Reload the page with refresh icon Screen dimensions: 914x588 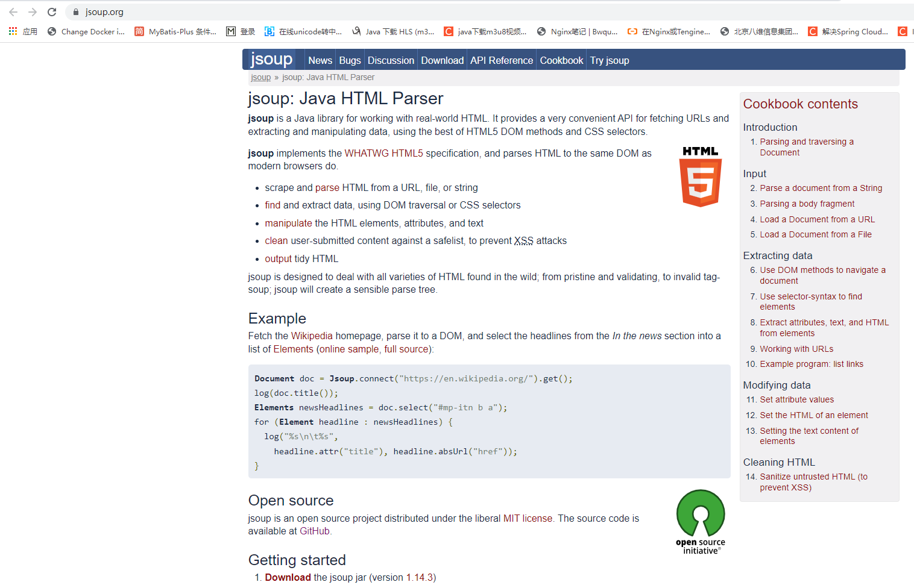(x=52, y=12)
